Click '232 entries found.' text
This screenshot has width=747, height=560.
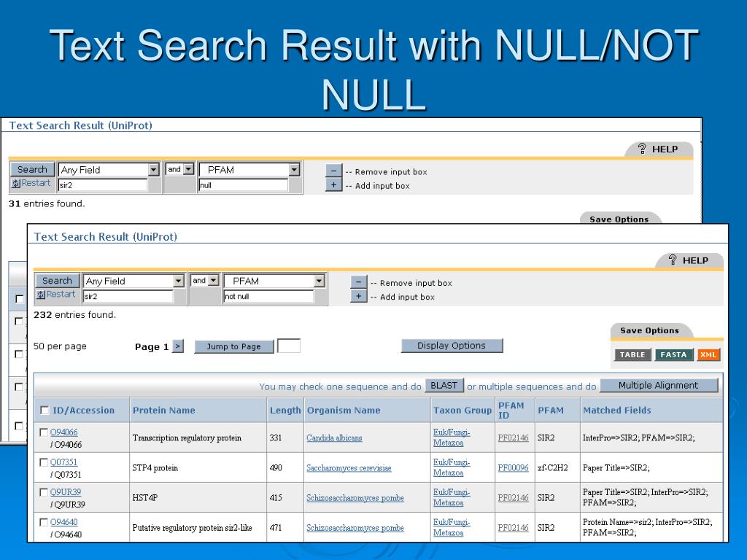(74, 315)
